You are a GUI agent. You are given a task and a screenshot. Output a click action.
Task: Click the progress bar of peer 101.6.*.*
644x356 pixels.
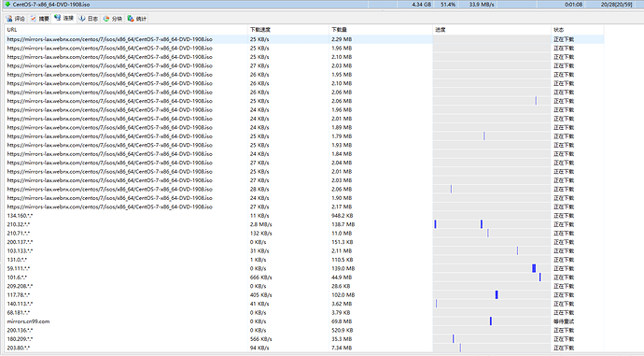click(x=492, y=278)
